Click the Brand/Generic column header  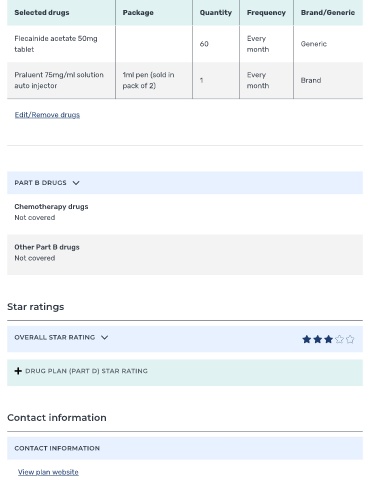[x=328, y=13]
